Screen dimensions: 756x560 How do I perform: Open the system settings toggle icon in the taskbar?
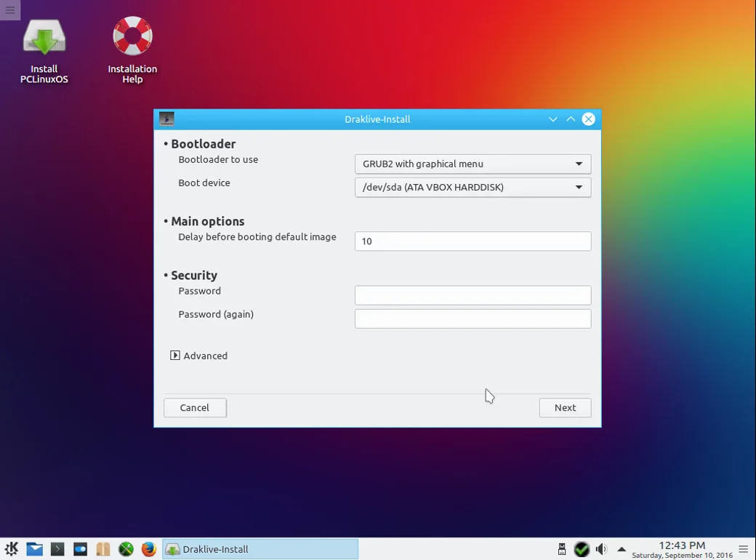pyautogui.click(x=80, y=549)
